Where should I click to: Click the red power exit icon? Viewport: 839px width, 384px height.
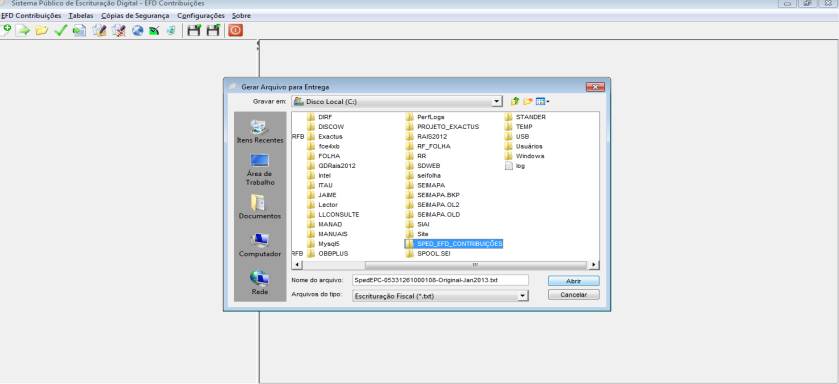point(235,30)
